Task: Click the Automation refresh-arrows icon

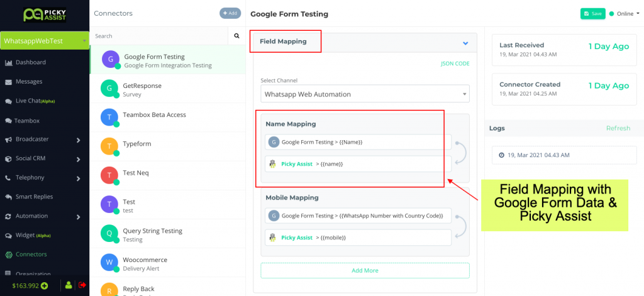Action: click(8, 216)
